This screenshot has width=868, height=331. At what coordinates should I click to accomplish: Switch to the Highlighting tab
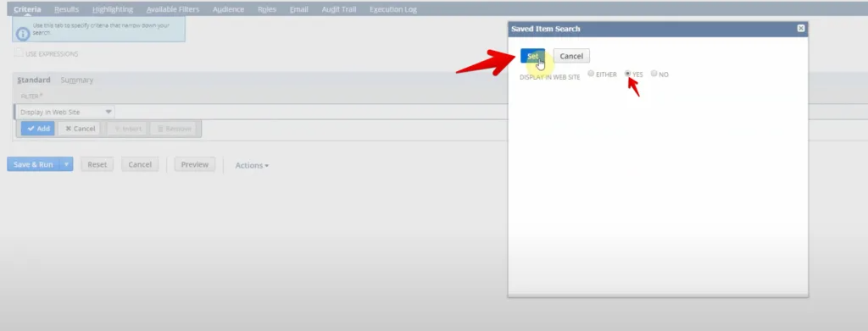pyautogui.click(x=113, y=9)
